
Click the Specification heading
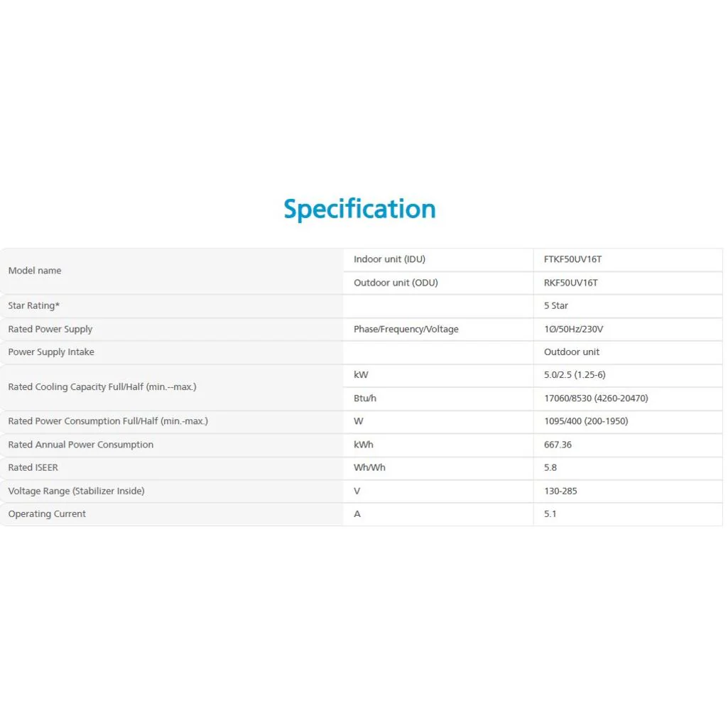click(359, 209)
